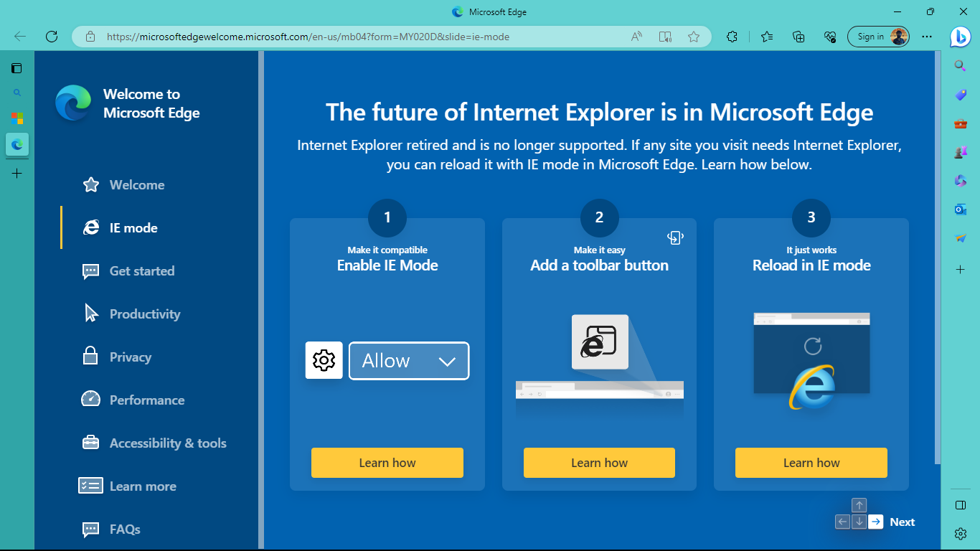Switch to the Microsoft logo tab
Image resolution: width=980 pixels, height=551 pixels.
17,118
